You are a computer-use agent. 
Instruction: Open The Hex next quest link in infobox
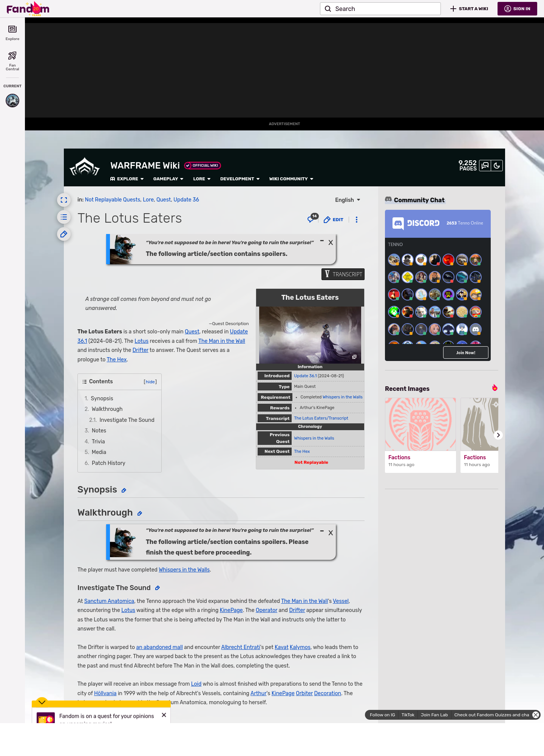click(x=302, y=451)
